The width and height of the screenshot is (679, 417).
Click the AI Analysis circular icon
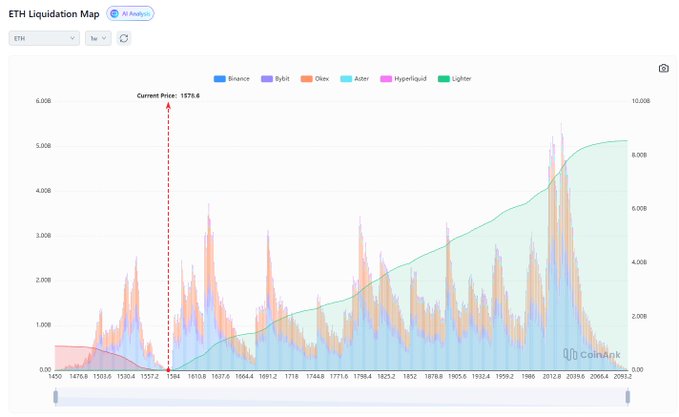click(x=114, y=14)
